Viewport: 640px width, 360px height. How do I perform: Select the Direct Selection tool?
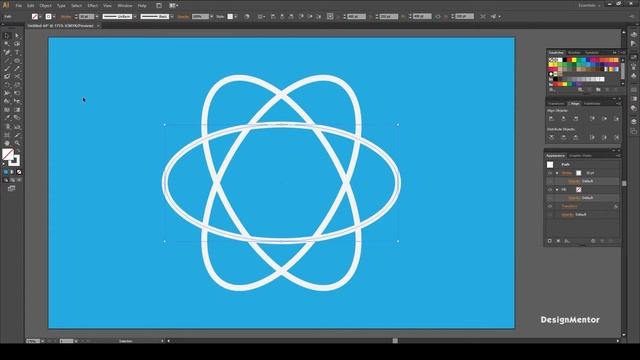tap(17, 36)
